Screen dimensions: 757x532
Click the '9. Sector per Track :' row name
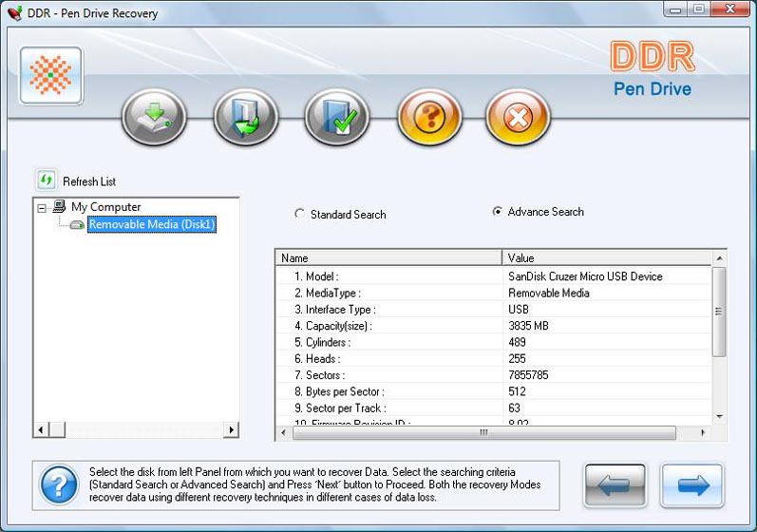tap(340, 408)
